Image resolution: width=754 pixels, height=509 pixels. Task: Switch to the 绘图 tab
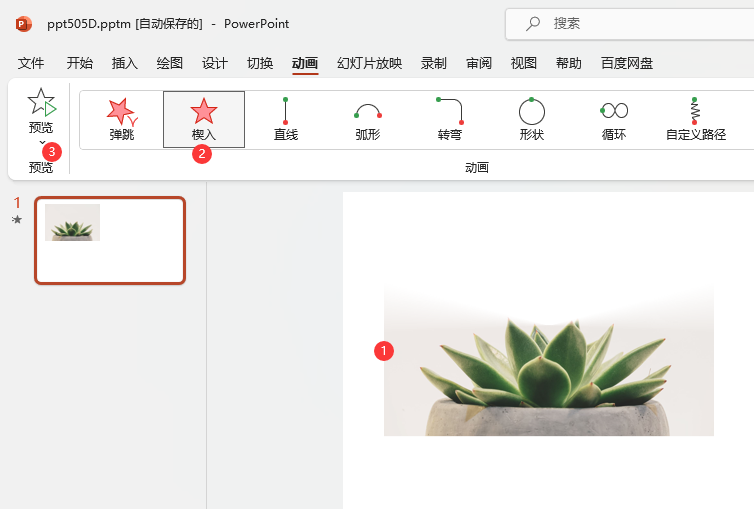tap(170, 63)
